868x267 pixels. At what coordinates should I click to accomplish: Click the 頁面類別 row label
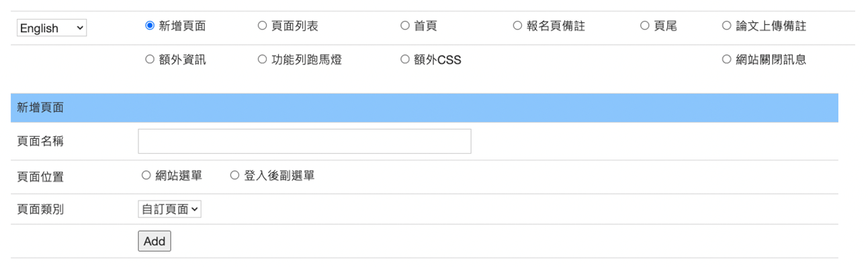40,209
